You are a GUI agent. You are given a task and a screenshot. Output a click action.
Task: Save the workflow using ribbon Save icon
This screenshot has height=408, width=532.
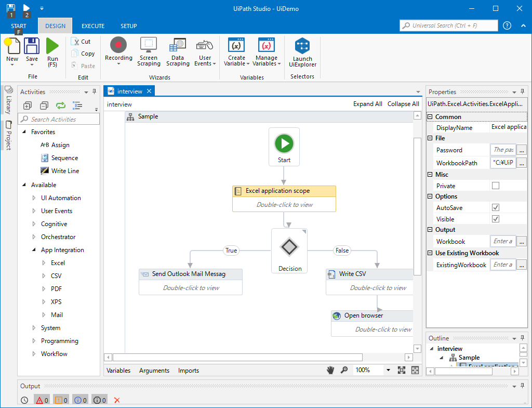32,46
